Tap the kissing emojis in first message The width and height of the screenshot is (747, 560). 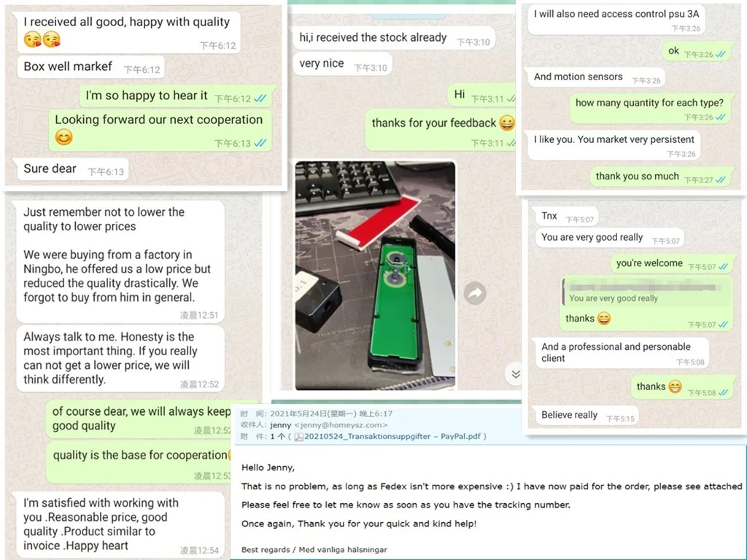tap(42, 39)
